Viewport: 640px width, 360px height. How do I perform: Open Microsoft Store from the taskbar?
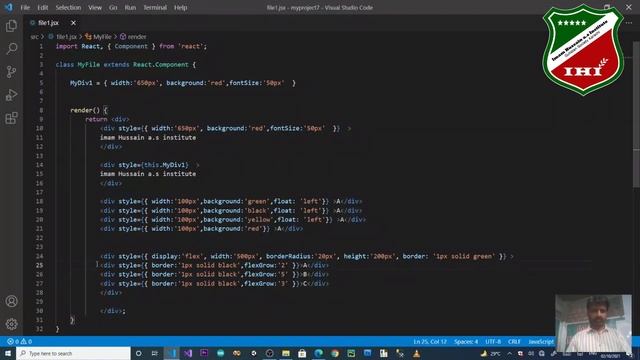[x=302, y=353]
